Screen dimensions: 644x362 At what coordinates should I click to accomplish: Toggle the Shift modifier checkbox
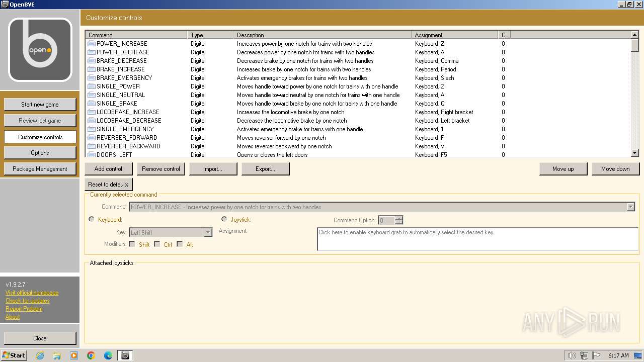tap(132, 244)
